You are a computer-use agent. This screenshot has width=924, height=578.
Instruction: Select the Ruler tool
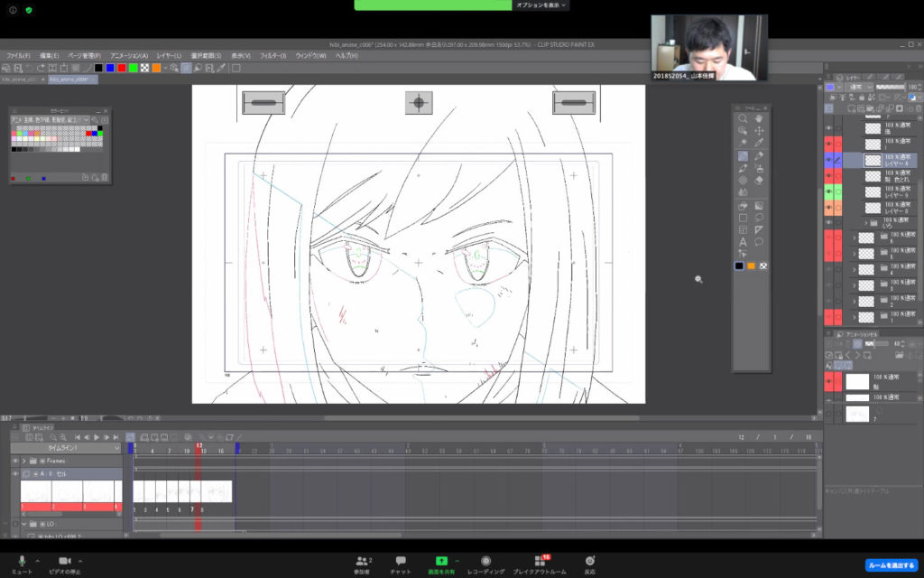pyautogui.click(x=758, y=230)
